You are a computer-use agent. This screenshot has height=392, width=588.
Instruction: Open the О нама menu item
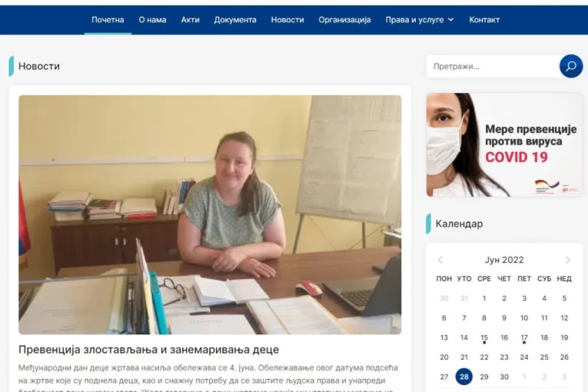[152, 20]
